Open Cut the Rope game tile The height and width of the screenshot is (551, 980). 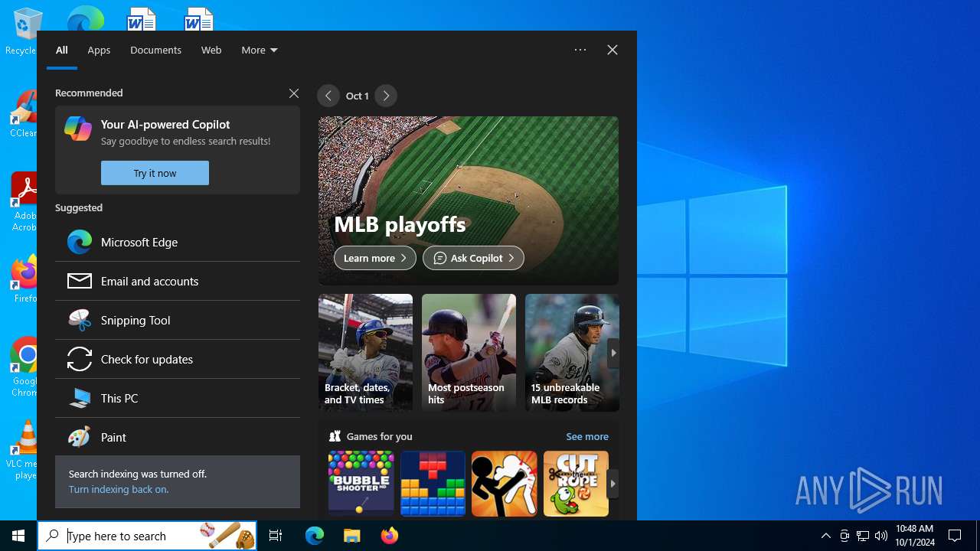pos(576,484)
